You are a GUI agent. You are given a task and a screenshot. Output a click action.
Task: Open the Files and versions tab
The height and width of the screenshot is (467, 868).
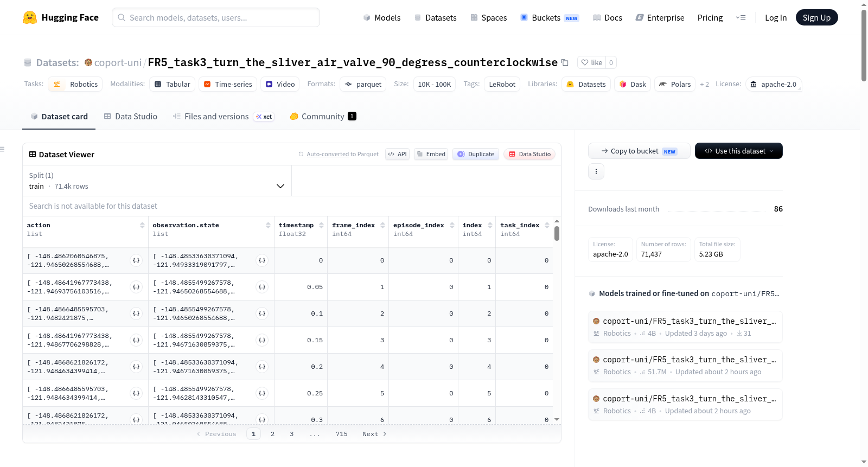pos(224,116)
